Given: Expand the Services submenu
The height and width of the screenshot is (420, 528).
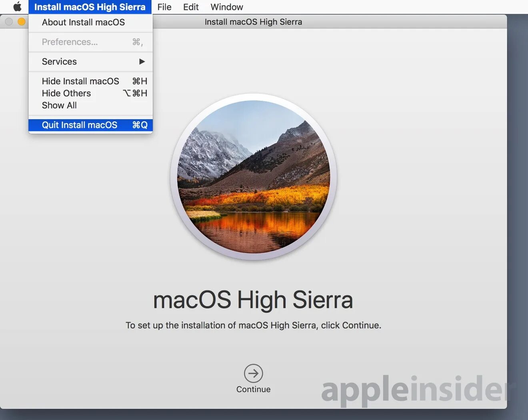Looking at the screenshot, I should (x=91, y=62).
